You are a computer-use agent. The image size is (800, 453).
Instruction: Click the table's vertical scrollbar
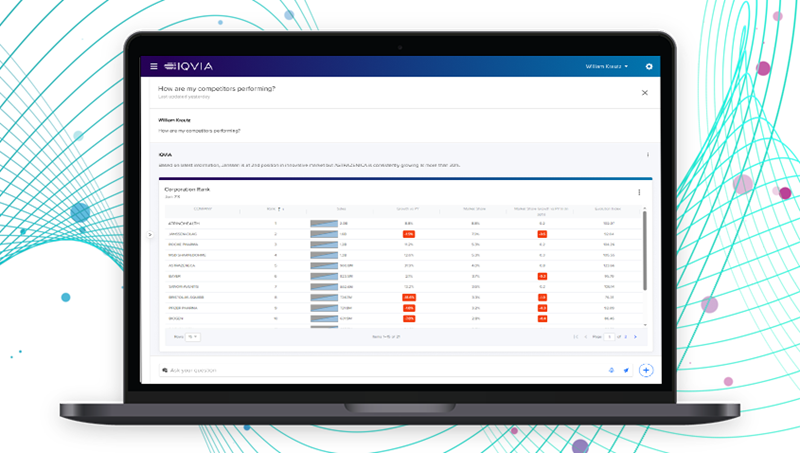(645, 250)
